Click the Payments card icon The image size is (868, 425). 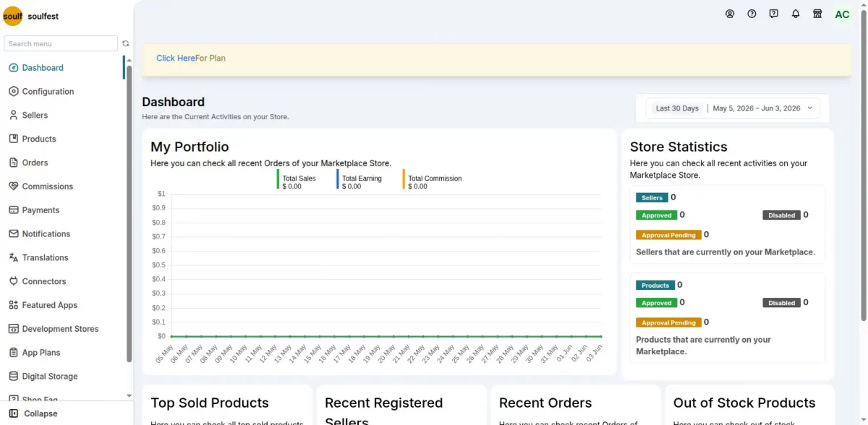point(13,210)
